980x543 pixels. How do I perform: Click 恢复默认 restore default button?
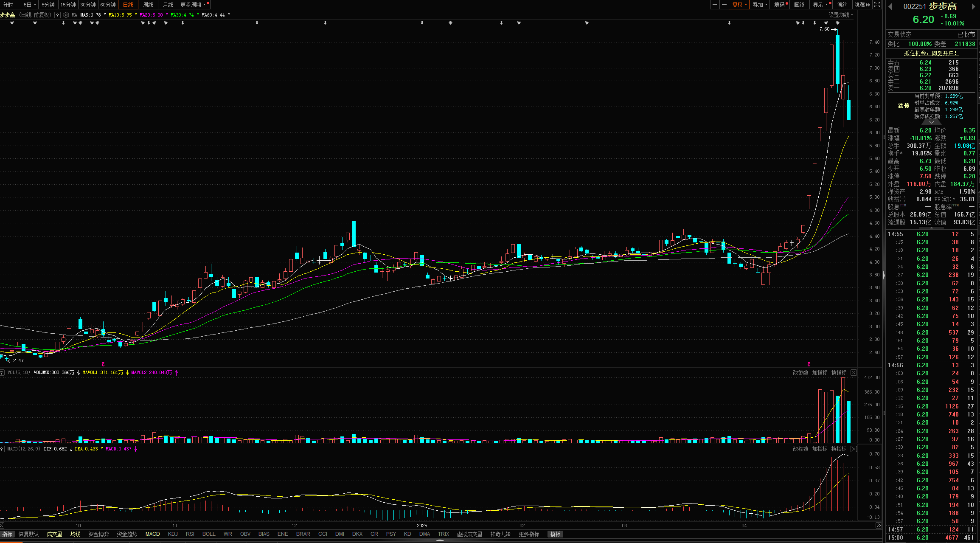(x=28, y=534)
